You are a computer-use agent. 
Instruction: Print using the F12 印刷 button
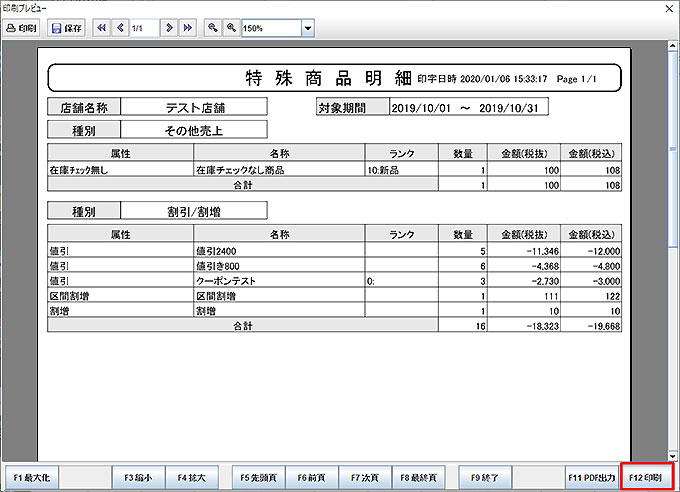point(647,478)
